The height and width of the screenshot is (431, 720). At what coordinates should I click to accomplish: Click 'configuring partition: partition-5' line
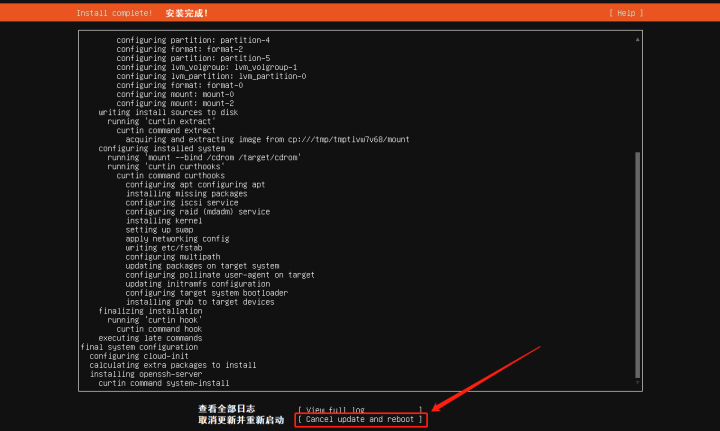(193, 58)
